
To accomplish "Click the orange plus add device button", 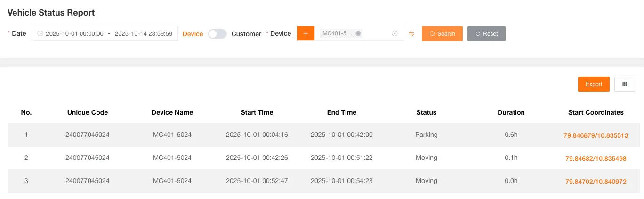I will 306,33.
